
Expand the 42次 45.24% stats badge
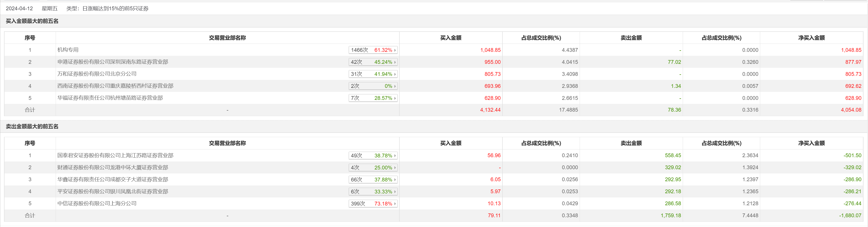click(x=373, y=62)
